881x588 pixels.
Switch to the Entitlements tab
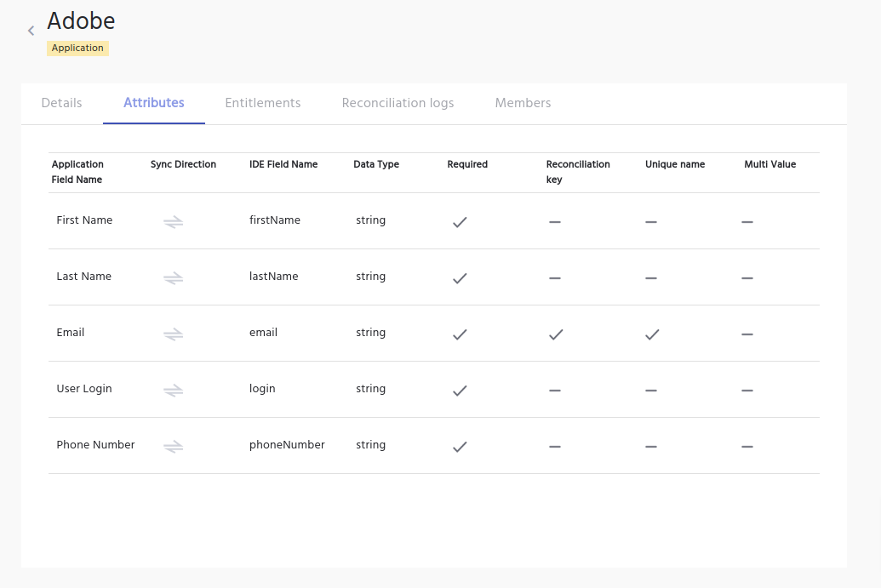pos(263,103)
